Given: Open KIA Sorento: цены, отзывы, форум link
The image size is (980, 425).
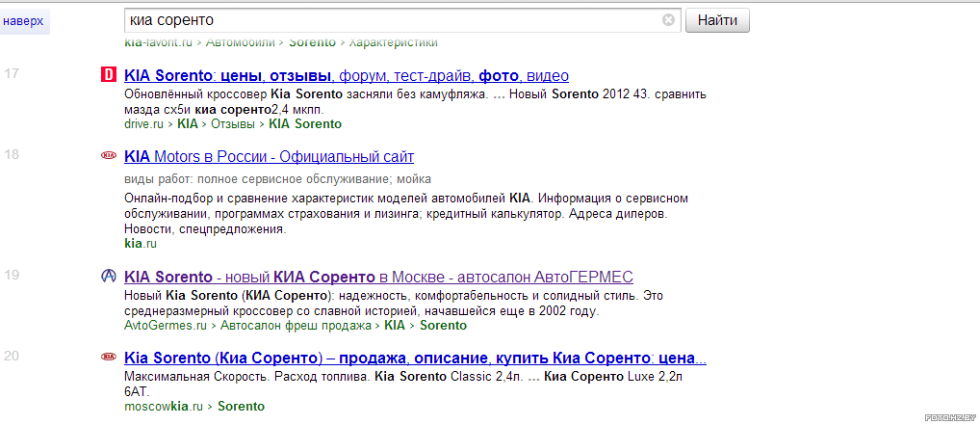Looking at the screenshot, I should click(x=347, y=76).
